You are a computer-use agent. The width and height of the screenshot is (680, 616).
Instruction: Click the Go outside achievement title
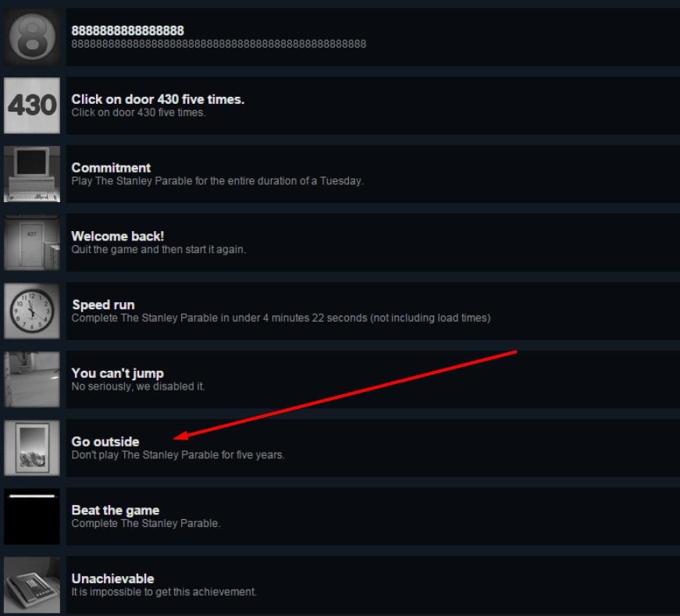pyautogui.click(x=105, y=442)
